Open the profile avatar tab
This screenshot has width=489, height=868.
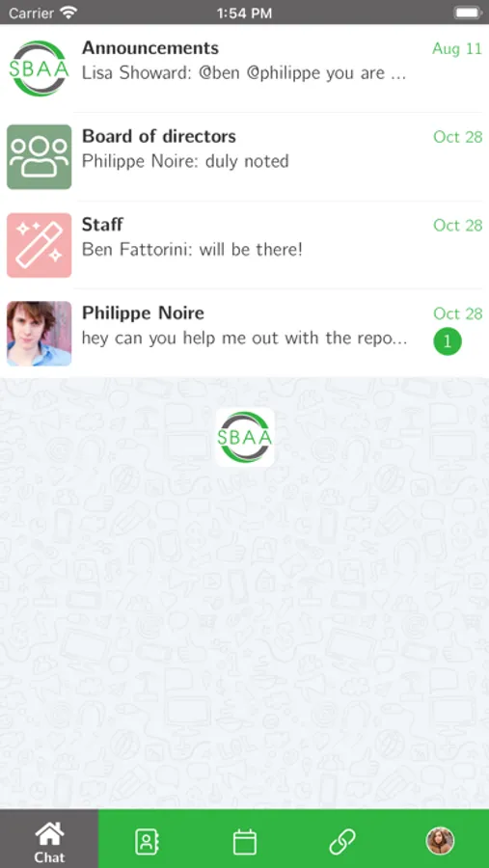[440, 841]
